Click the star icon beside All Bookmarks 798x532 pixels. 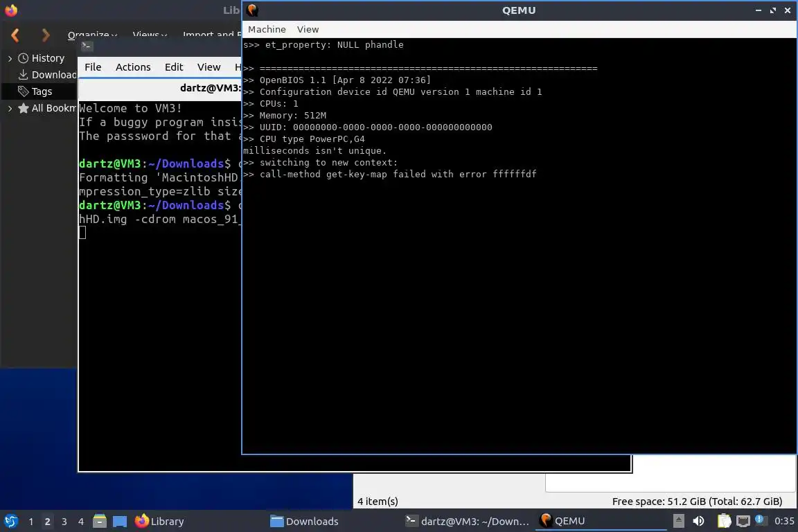(x=23, y=108)
